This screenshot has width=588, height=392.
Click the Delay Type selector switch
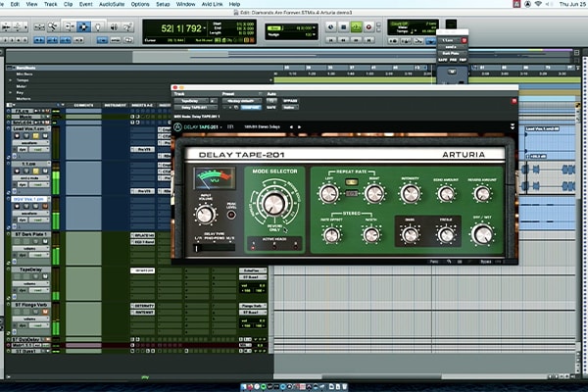tap(215, 248)
